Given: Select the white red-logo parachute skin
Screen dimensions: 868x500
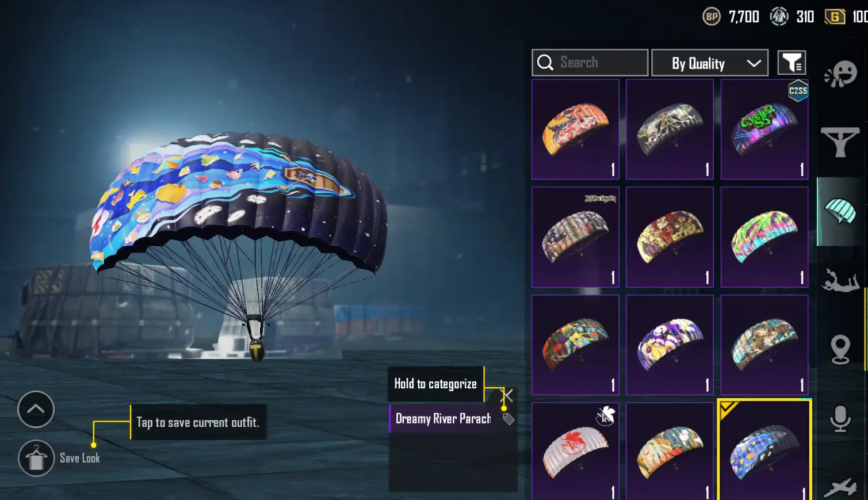Looking at the screenshot, I should tap(575, 451).
